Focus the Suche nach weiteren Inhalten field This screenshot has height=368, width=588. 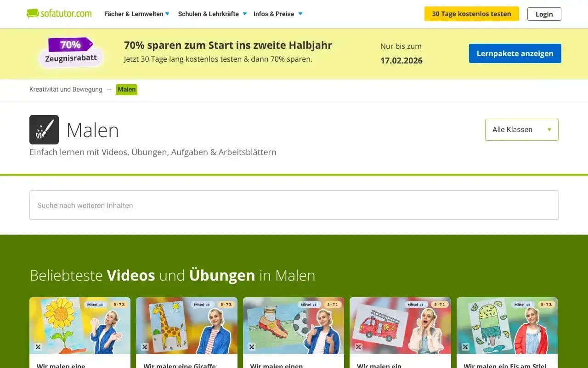[x=294, y=205]
